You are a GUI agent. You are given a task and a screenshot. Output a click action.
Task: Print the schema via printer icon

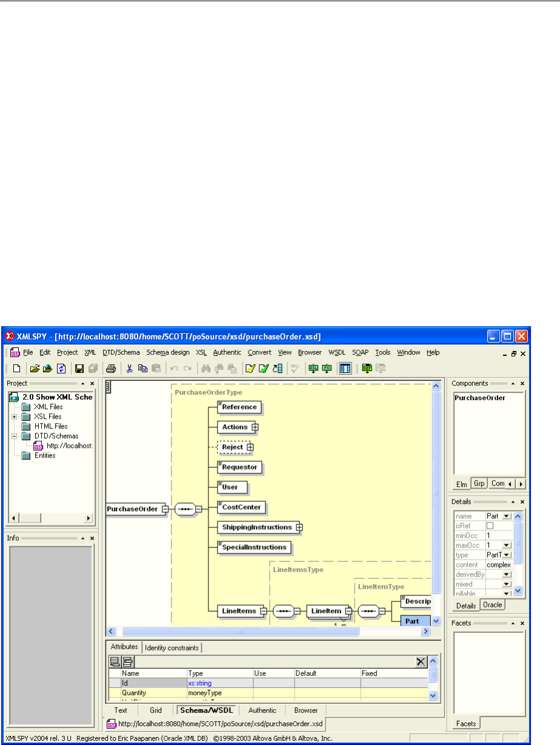[111, 368]
